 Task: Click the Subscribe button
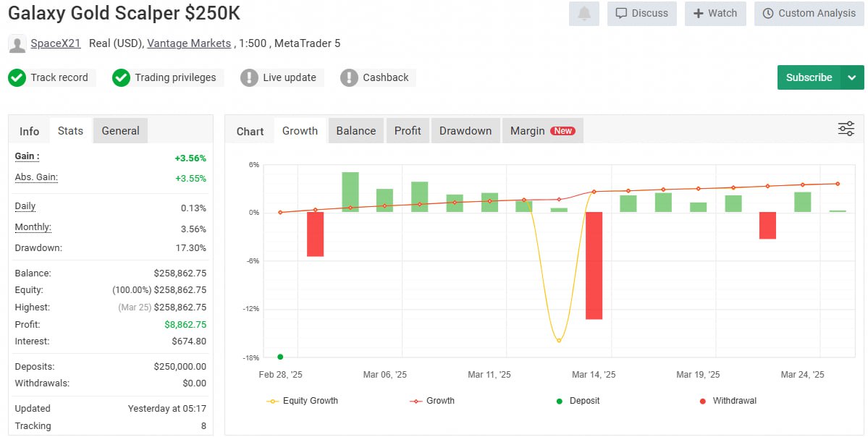pyautogui.click(x=809, y=77)
